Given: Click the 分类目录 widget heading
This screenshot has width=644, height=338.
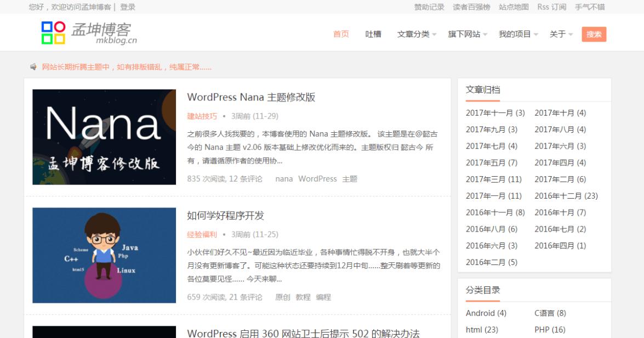Looking at the screenshot, I should point(483,290).
